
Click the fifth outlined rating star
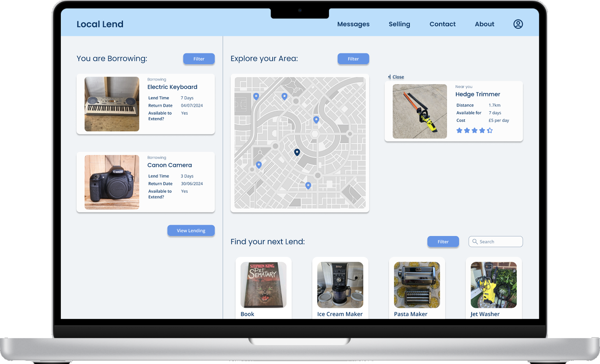[x=490, y=131]
